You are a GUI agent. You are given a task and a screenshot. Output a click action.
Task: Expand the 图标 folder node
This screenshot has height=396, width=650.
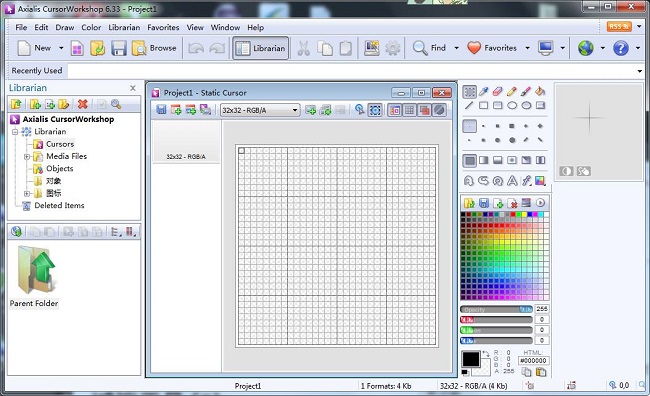27,194
